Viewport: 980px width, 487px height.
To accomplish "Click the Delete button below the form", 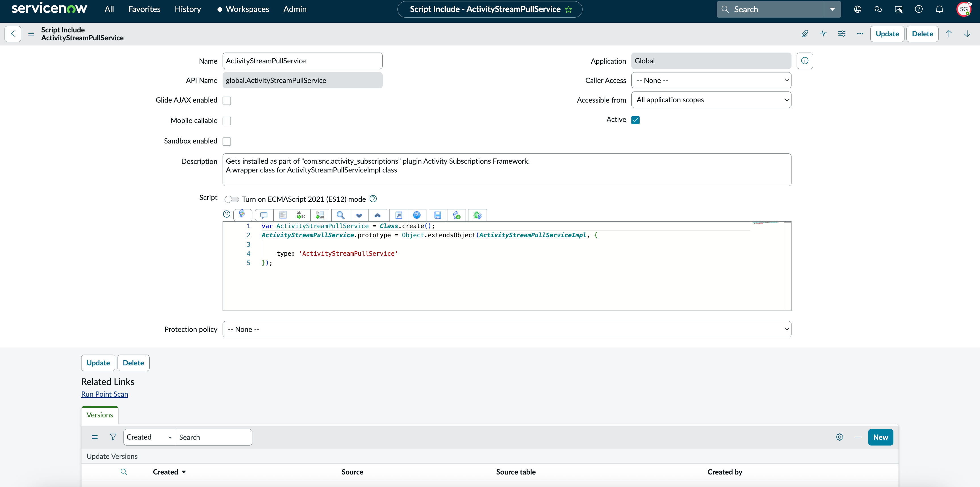I will [x=133, y=363].
